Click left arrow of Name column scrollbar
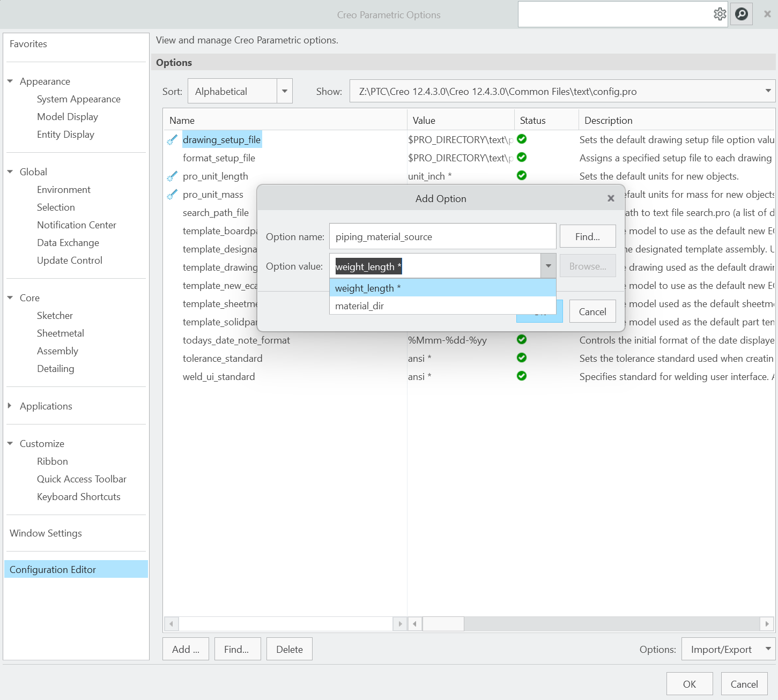778x700 pixels. click(172, 624)
